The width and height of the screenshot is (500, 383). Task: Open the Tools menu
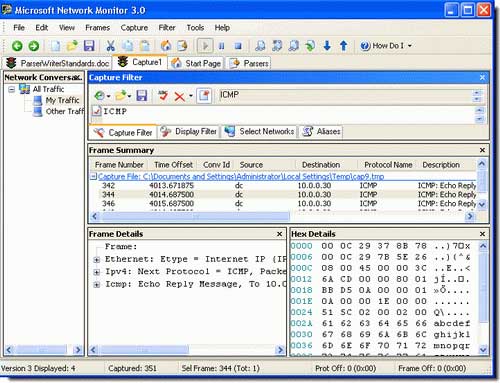point(195,28)
